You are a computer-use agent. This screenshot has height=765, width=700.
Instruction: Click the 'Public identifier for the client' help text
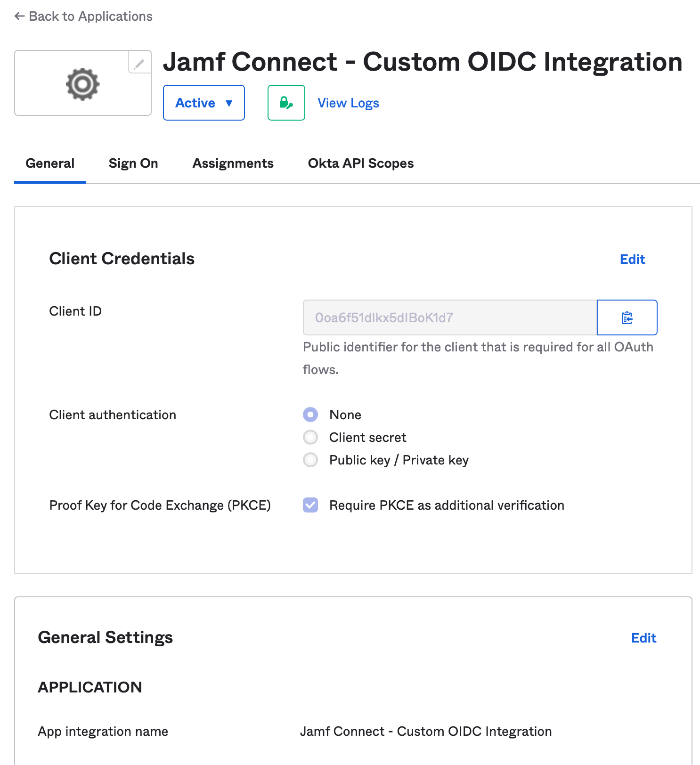[478, 358]
